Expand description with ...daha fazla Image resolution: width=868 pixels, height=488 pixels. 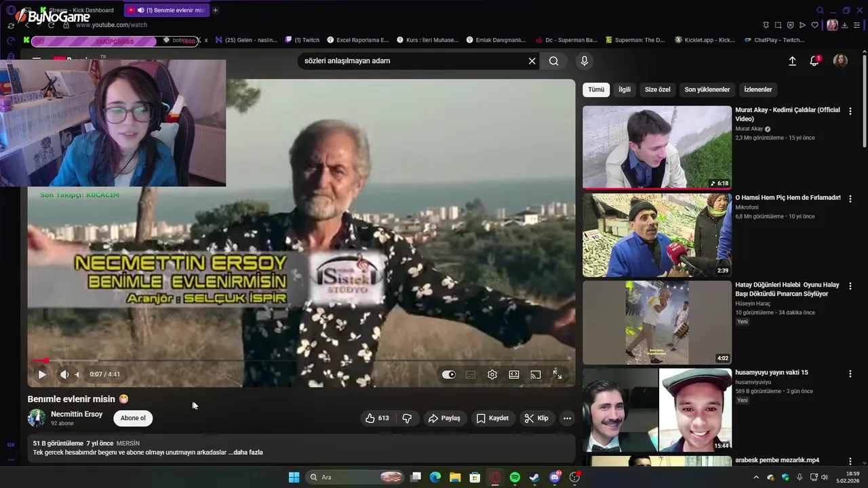tap(245, 452)
